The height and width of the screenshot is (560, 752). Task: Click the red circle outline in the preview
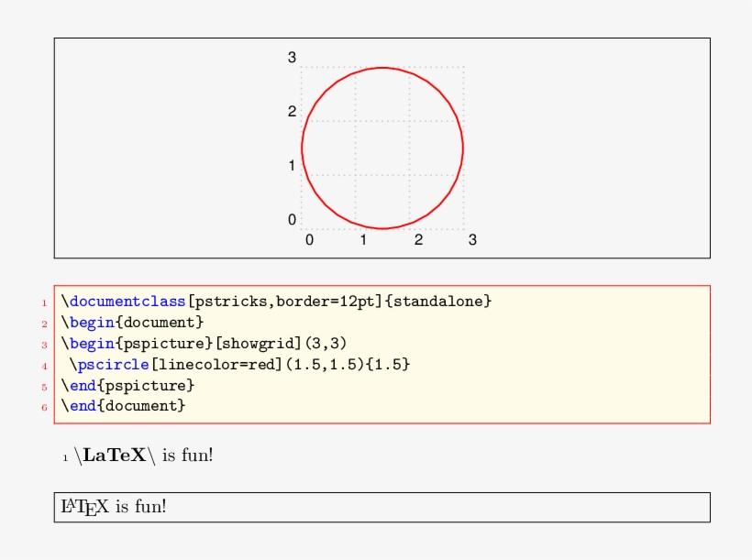click(382, 68)
